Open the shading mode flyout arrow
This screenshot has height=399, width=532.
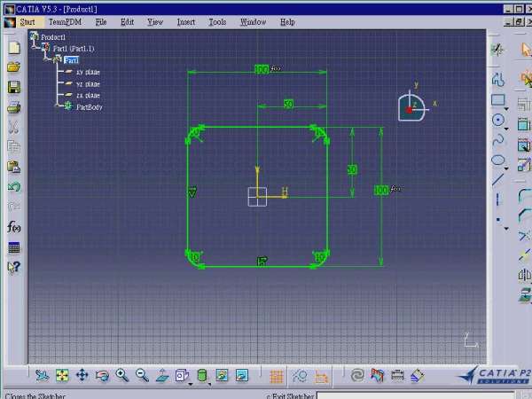click(209, 384)
